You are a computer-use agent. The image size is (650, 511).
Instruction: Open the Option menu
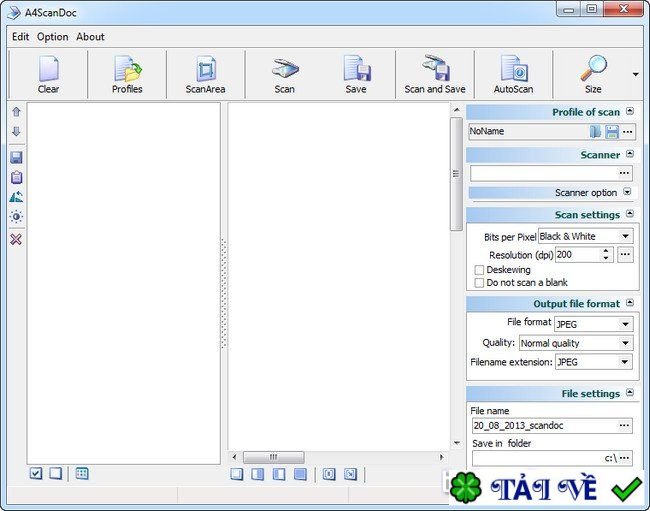coord(52,37)
